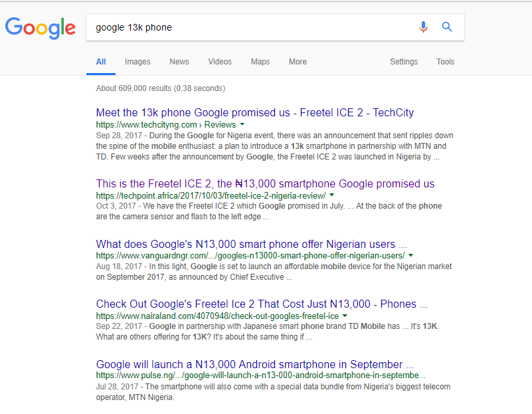Expand arrow beside techpoint.africa result URL
The image size is (532, 414).
(x=332, y=195)
